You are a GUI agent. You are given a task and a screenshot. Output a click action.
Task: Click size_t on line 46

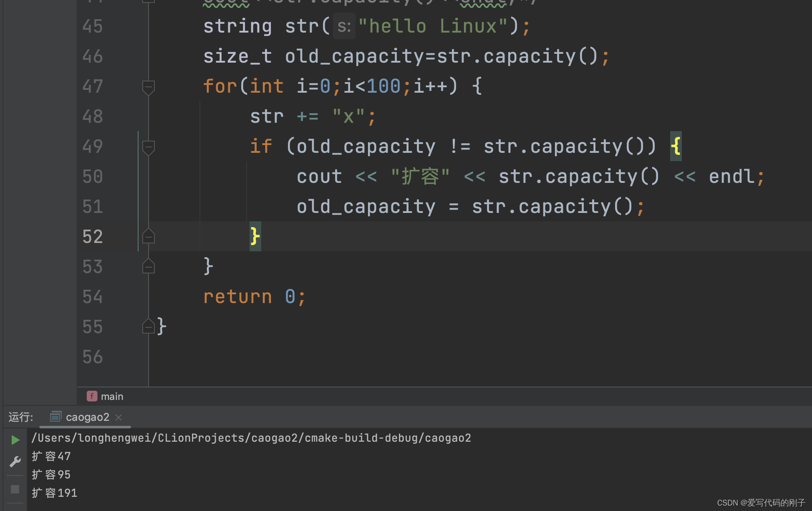click(237, 56)
